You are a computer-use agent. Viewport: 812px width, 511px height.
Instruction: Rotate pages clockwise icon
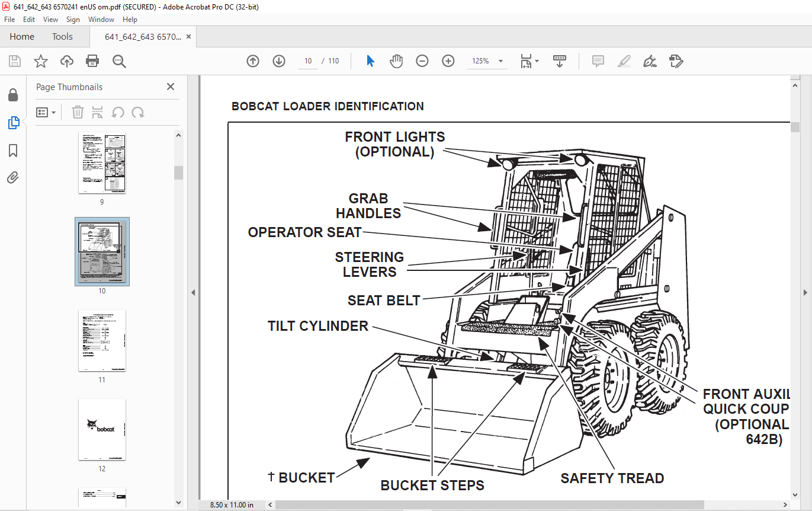pos(138,112)
